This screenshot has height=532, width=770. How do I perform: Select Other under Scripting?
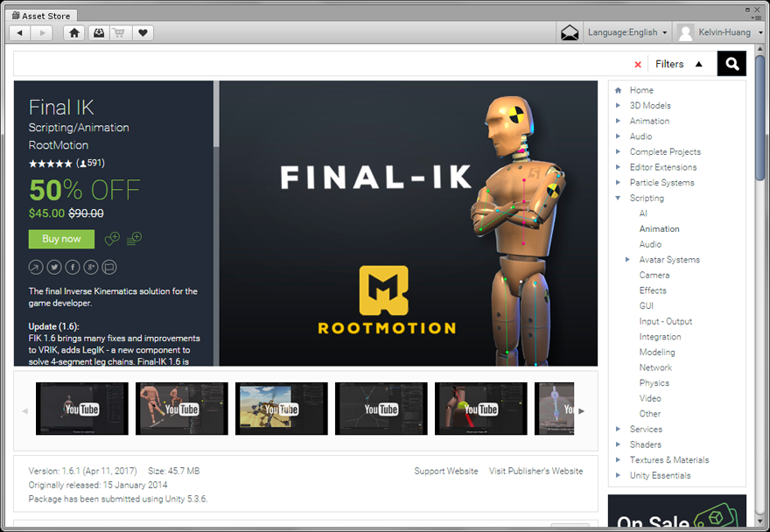pyautogui.click(x=649, y=414)
